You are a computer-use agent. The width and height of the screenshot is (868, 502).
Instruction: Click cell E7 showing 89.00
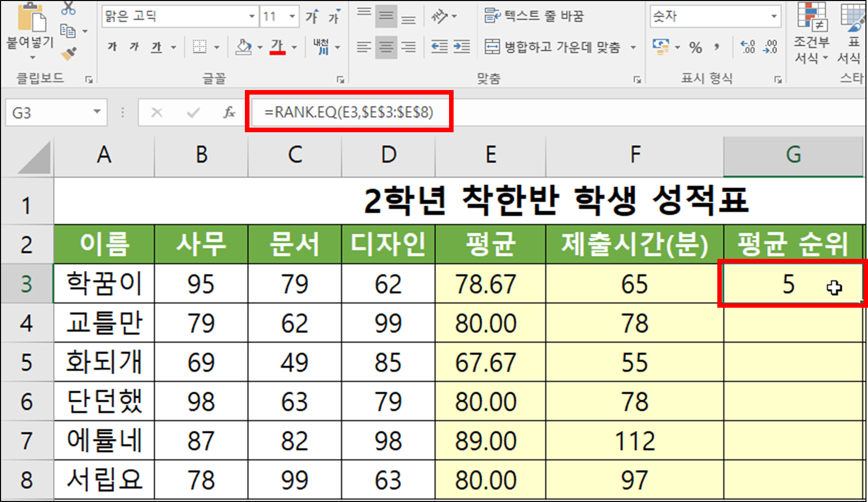click(x=490, y=440)
